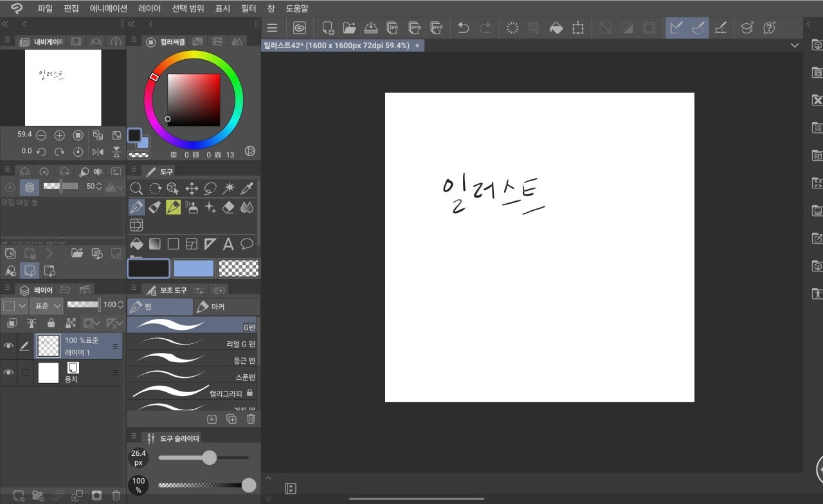The width and height of the screenshot is (823, 504).
Task: Export as PNG from command bar
Action: 415,28
